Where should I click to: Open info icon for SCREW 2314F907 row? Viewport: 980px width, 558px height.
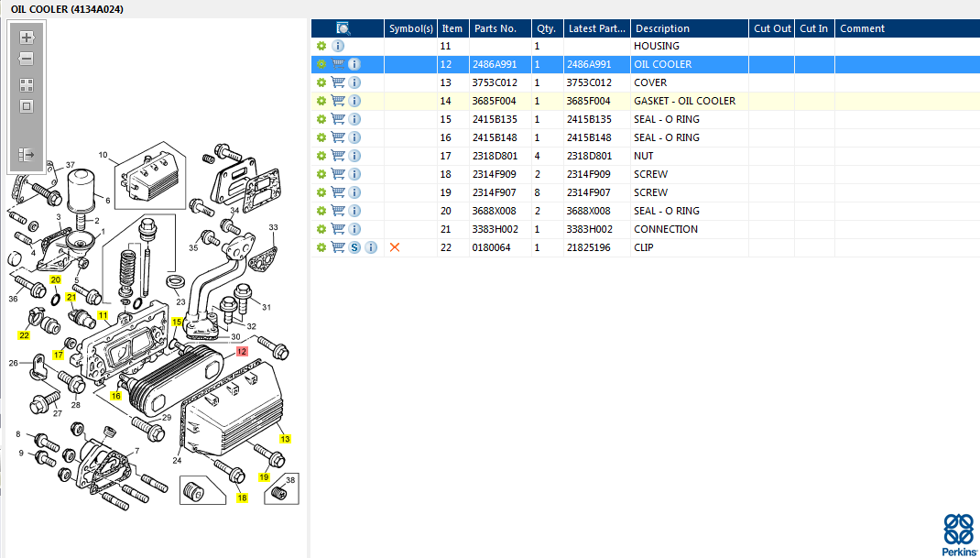click(x=354, y=192)
